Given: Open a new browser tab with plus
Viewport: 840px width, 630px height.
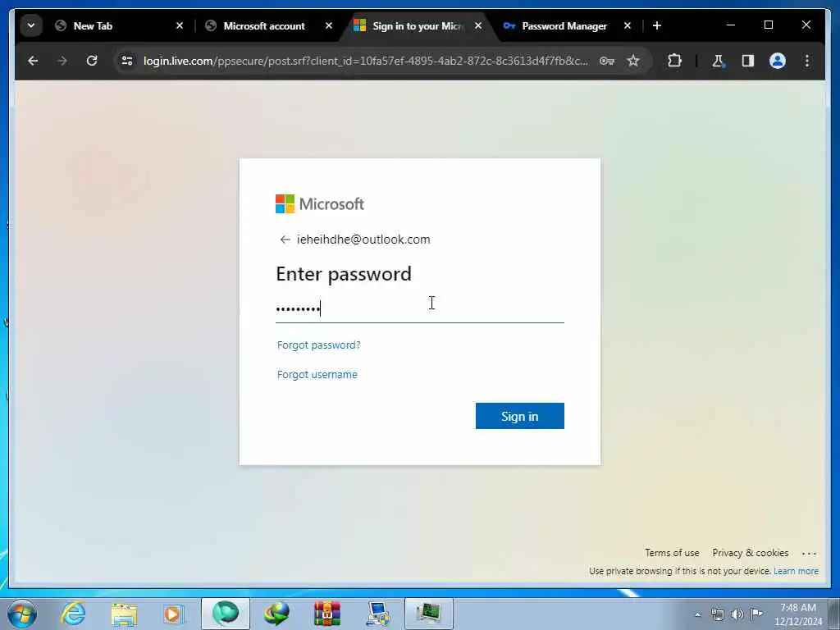Looking at the screenshot, I should coord(657,25).
